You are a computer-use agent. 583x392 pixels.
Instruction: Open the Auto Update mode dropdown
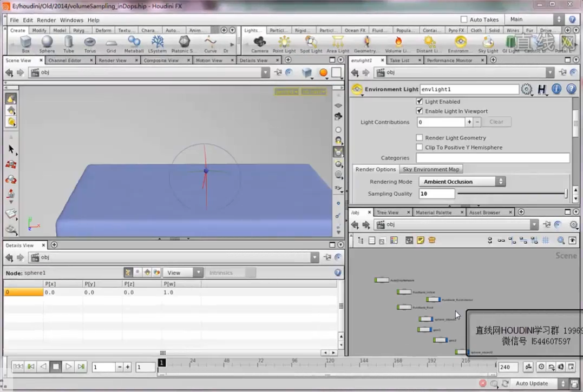[540, 383]
